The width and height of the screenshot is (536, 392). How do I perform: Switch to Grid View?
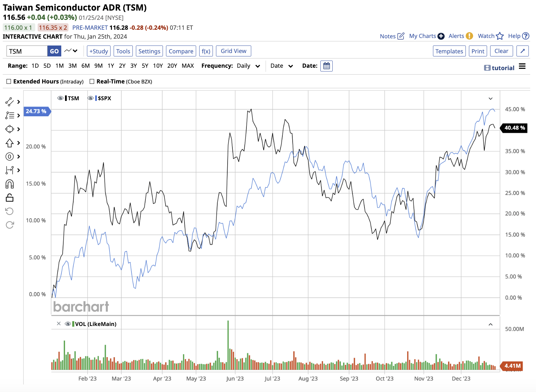coord(233,51)
